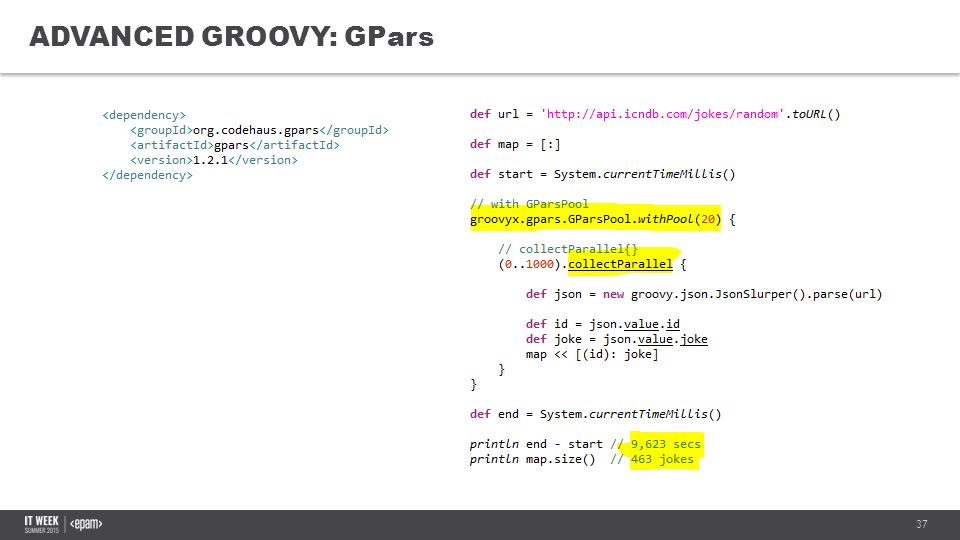The image size is (960, 540).
Task: Click the URL string 'http://api.icndb.com/jokes/random'
Action: 662,114
